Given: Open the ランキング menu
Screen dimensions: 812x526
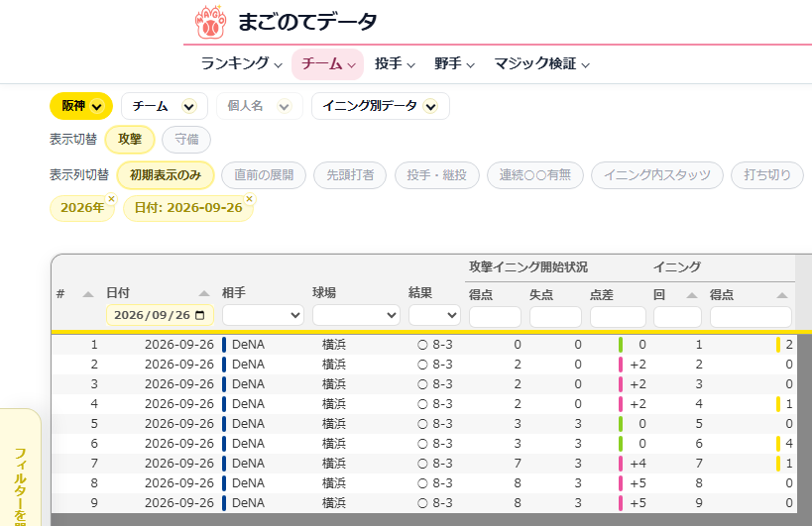Looking at the screenshot, I should click(x=241, y=64).
